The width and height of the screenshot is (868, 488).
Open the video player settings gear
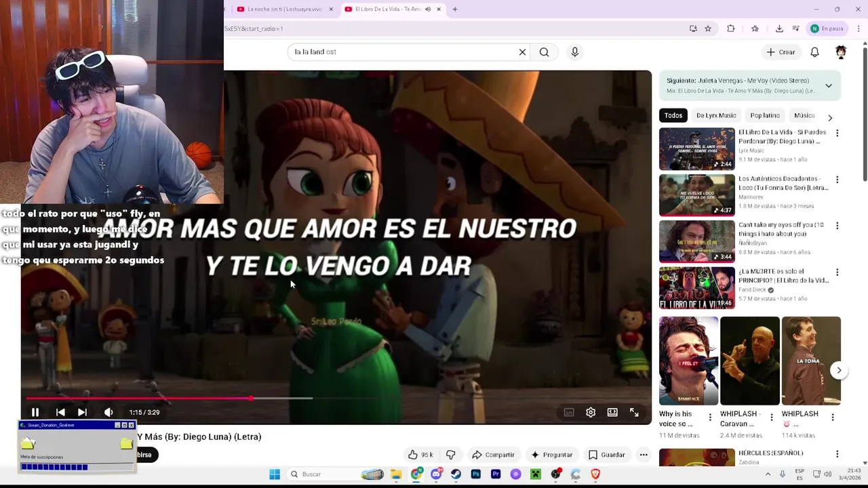tap(591, 412)
